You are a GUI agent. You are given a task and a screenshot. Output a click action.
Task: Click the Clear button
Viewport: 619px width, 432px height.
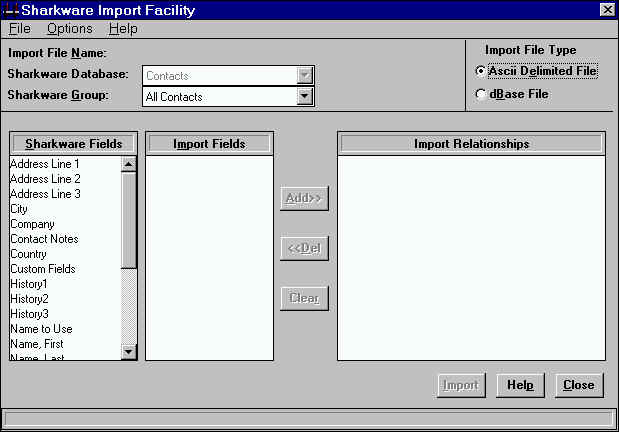pos(304,298)
